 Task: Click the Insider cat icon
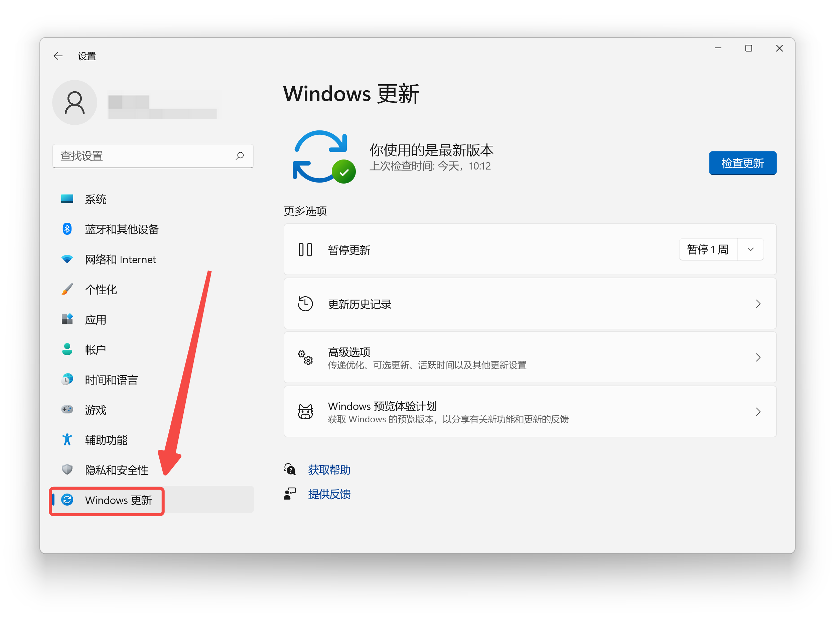(x=305, y=412)
